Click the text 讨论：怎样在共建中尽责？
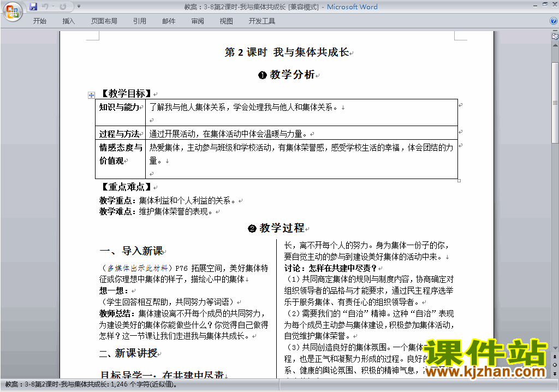Screen dimensions: 559x392 330,268
